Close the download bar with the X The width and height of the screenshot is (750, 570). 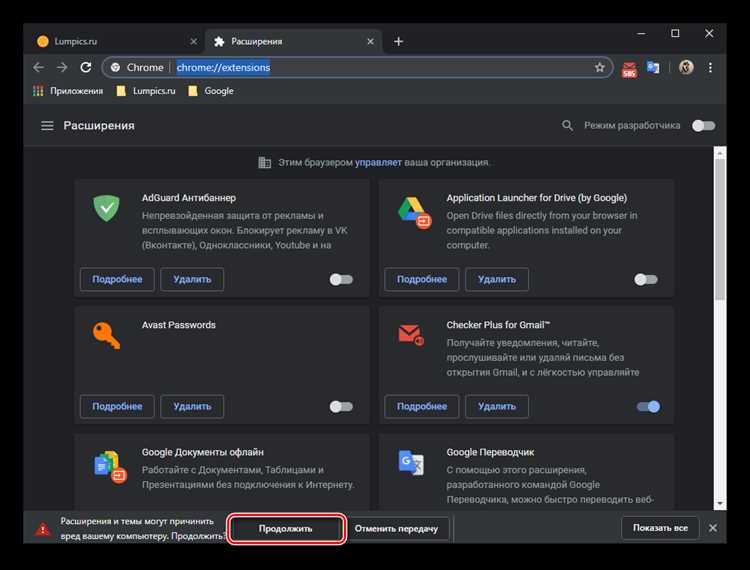713,528
